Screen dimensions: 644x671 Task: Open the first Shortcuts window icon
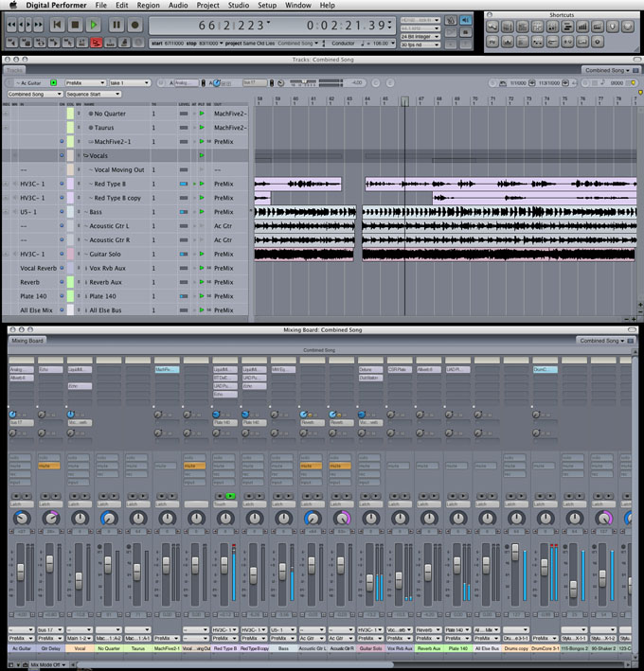[492, 26]
